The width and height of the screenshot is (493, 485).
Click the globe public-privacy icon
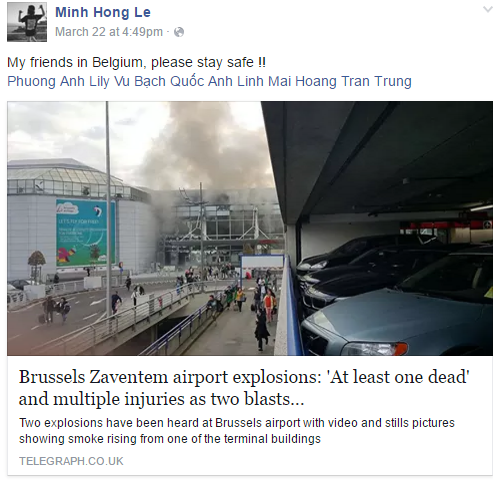pos(179,32)
